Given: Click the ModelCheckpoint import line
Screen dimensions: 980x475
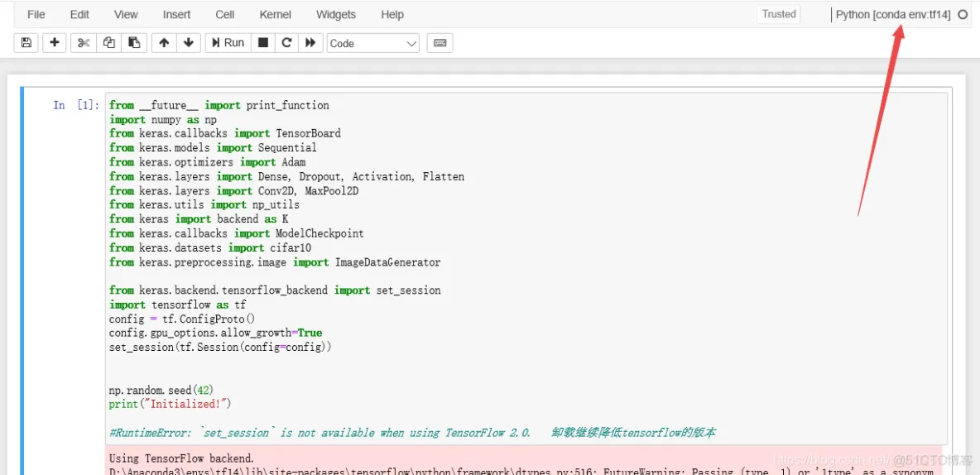Looking at the screenshot, I should click(x=236, y=233).
